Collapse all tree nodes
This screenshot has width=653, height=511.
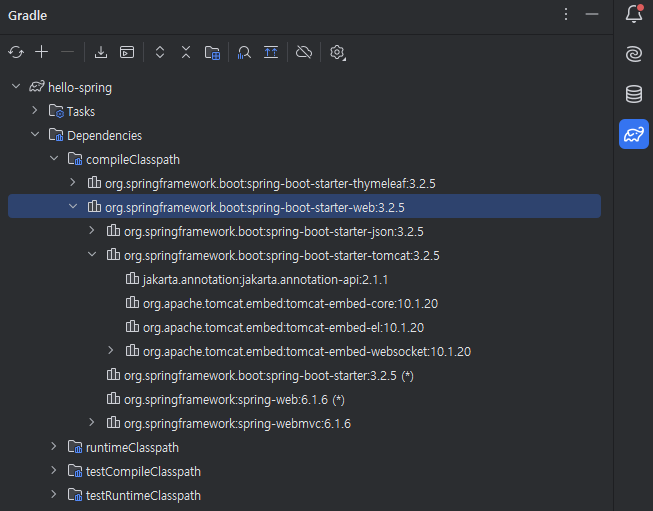point(186,52)
